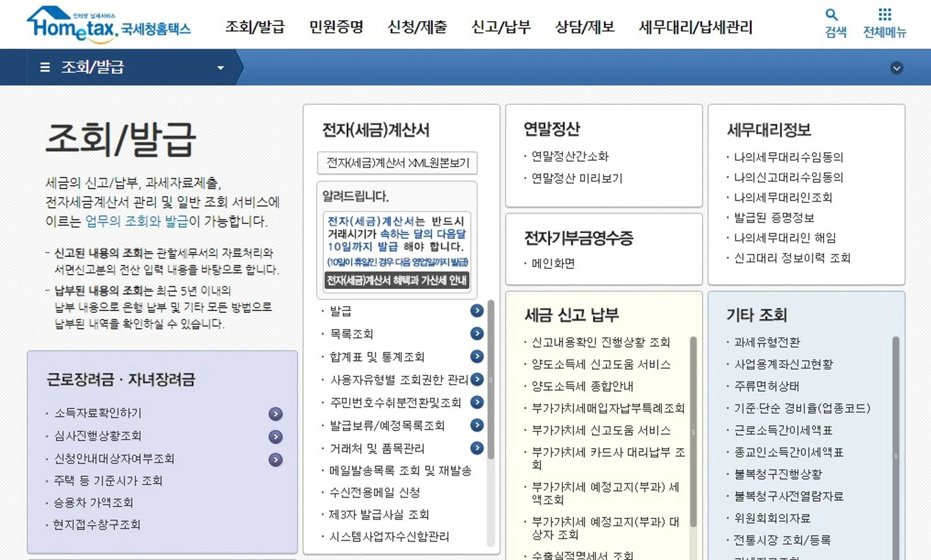931x560 pixels.
Task: Click the arrow icon beside 목록조회
Action: coord(478,334)
